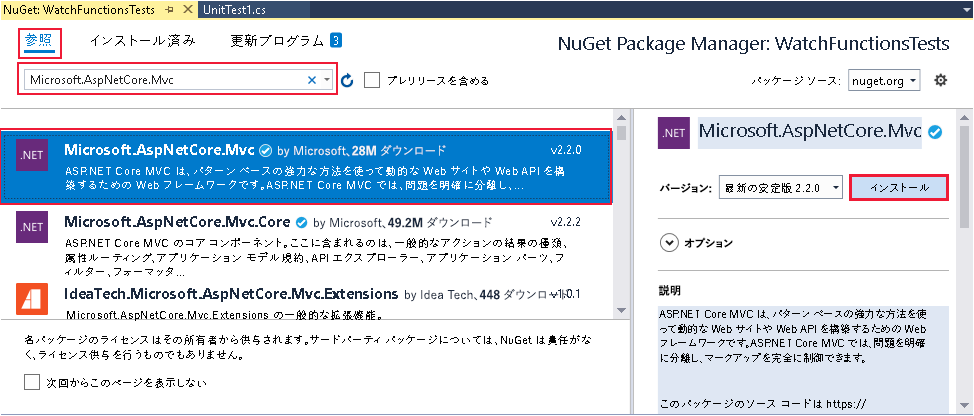The image size is (974, 416).
Task: Click the details pane title Microsoft.AspNetCore.Mvc
Action: (809, 132)
